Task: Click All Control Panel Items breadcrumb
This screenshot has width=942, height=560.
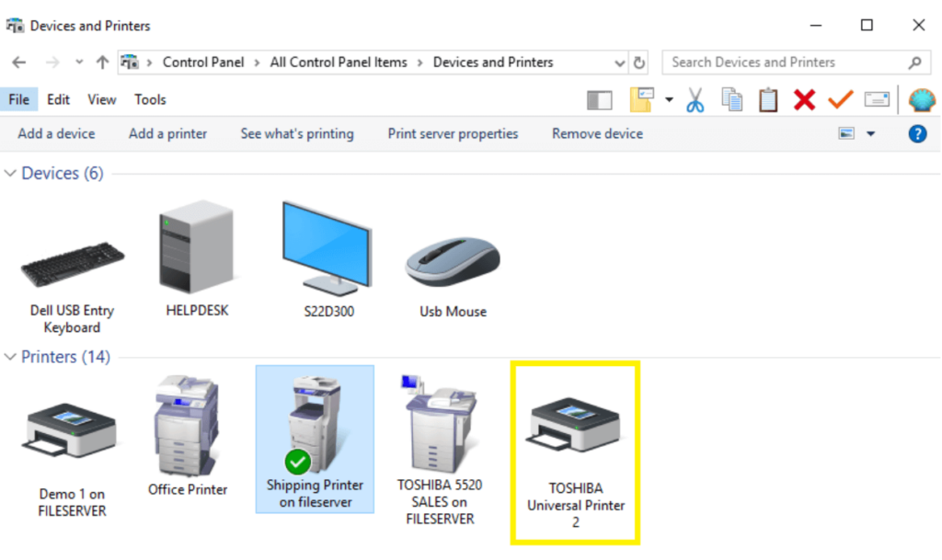Action: [x=339, y=63]
